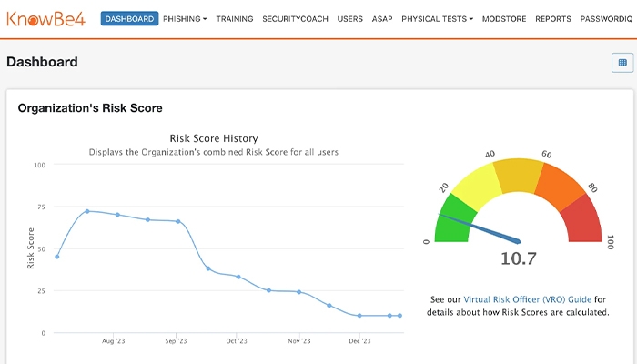This screenshot has height=364, width=637.
Task: Open the PasswordIQ menu item
Action: tap(607, 19)
